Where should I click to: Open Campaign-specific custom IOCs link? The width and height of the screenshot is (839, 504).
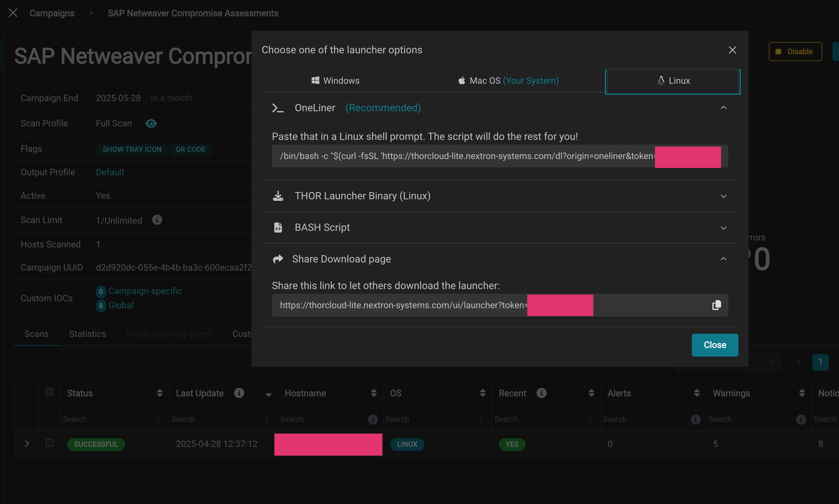145,291
